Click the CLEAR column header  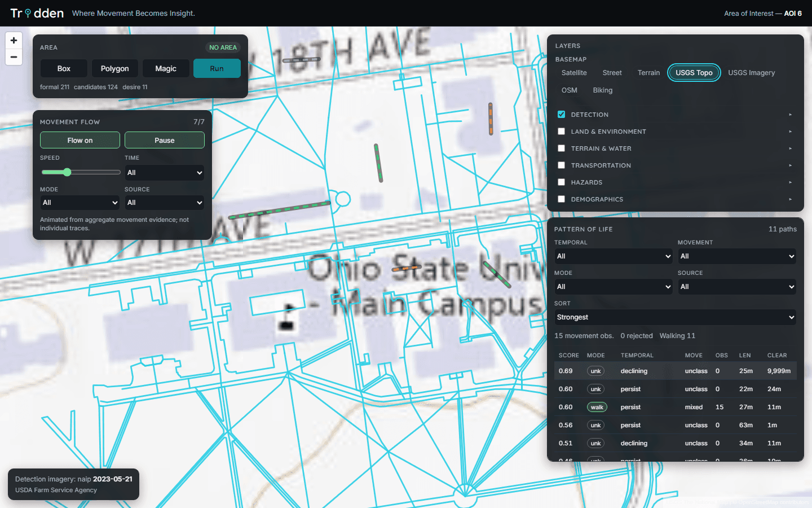pyautogui.click(x=777, y=355)
